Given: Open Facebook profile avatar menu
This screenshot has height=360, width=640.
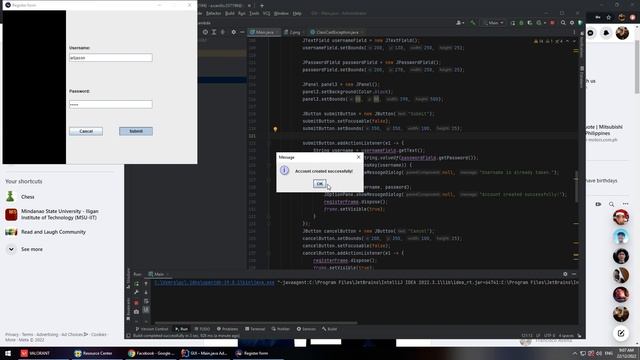Looking at the screenshot, I should tap(622, 33).
